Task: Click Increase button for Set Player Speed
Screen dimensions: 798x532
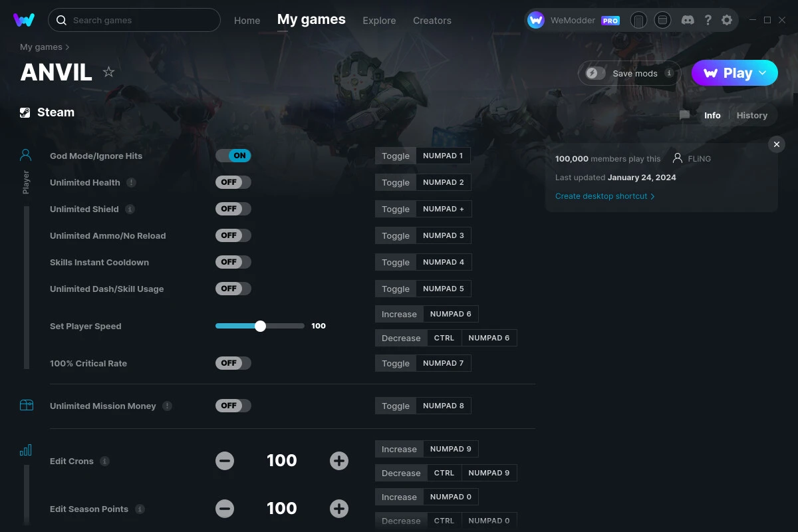Action: pyautogui.click(x=399, y=314)
